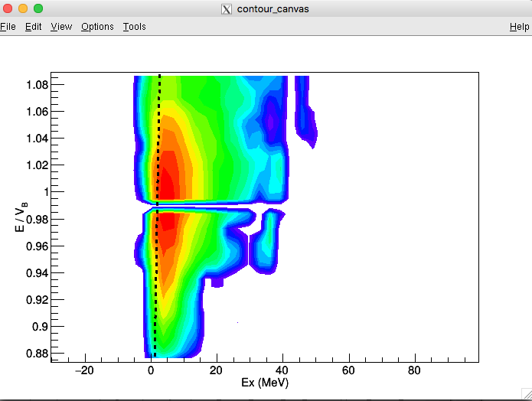Maximize the window with green button
Image resolution: width=532 pixels, height=401 pixels.
[38, 8]
